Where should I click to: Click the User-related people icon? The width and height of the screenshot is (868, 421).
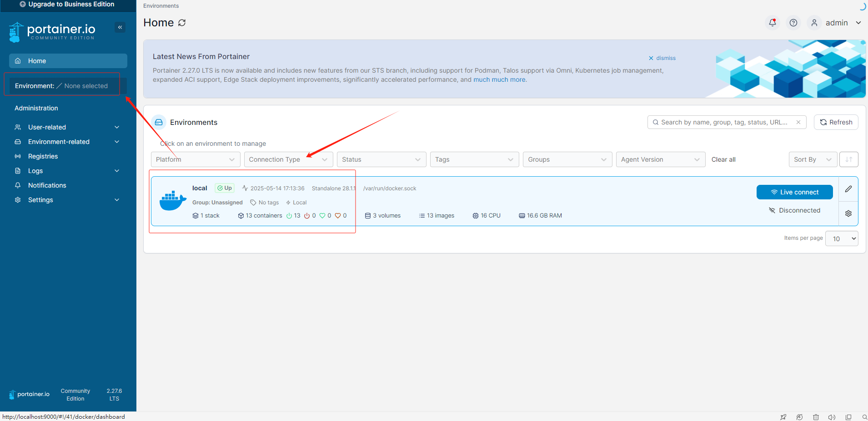18,127
